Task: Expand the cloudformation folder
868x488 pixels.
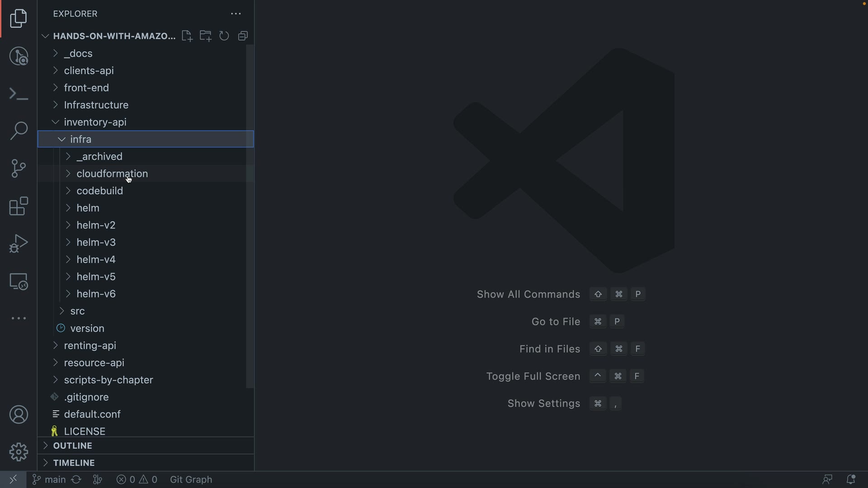Action: pyautogui.click(x=112, y=174)
